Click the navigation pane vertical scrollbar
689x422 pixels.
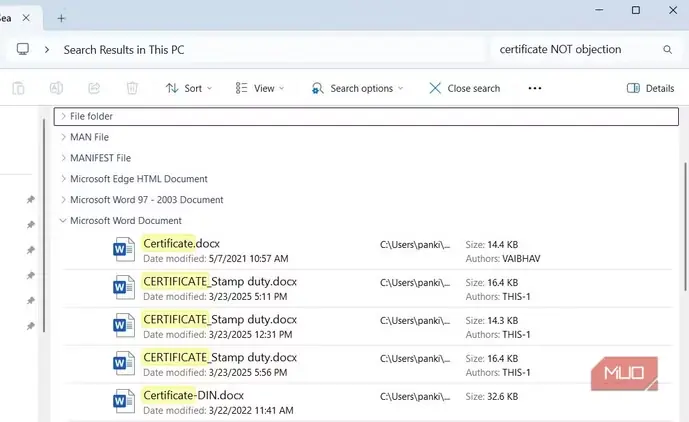[44, 225]
